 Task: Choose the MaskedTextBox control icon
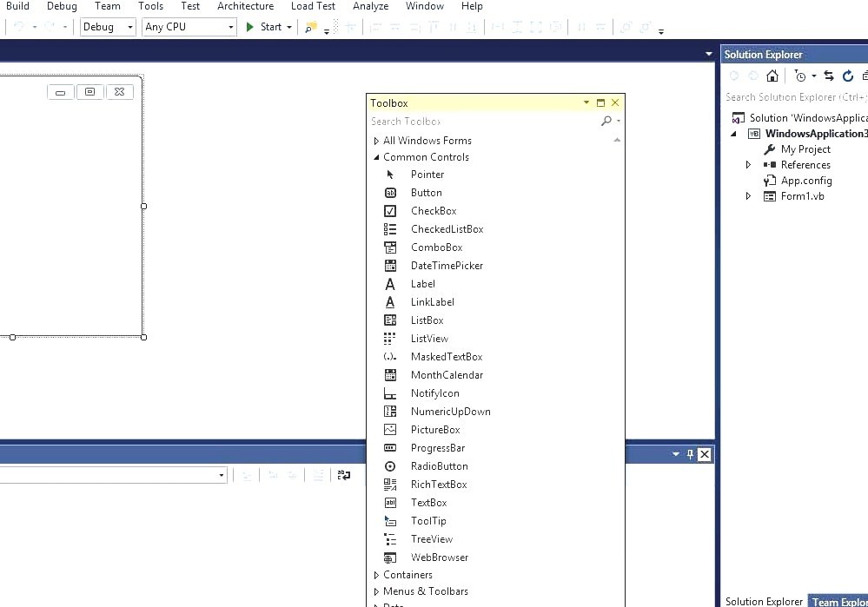[x=390, y=357]
